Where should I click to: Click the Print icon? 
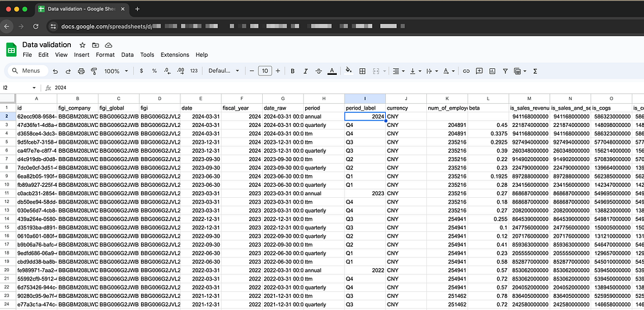[80, 71]
